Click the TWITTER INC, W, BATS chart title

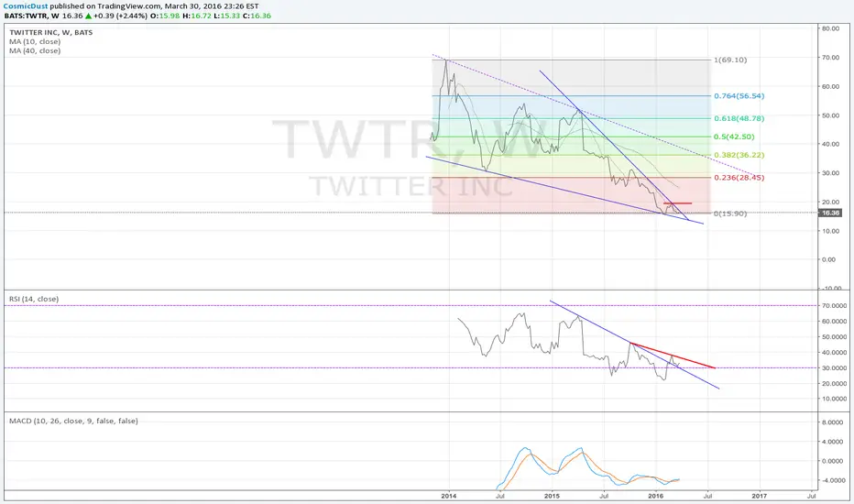[x=50, y=32]
